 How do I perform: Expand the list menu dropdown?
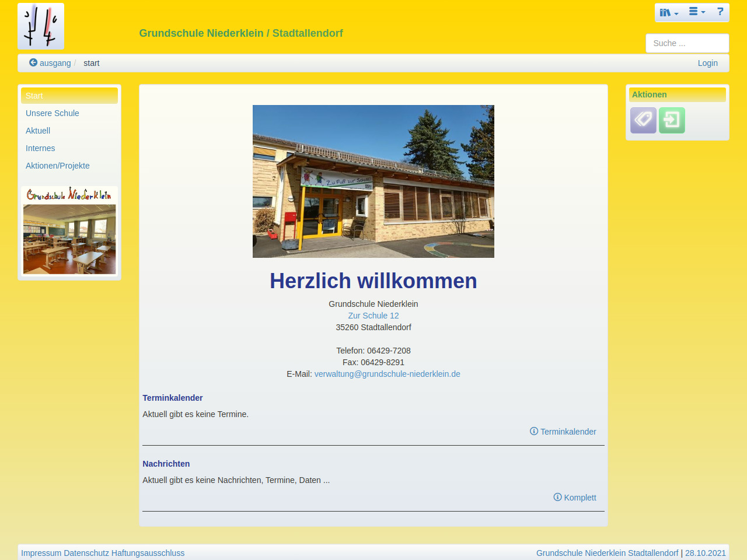click(697, 12)
